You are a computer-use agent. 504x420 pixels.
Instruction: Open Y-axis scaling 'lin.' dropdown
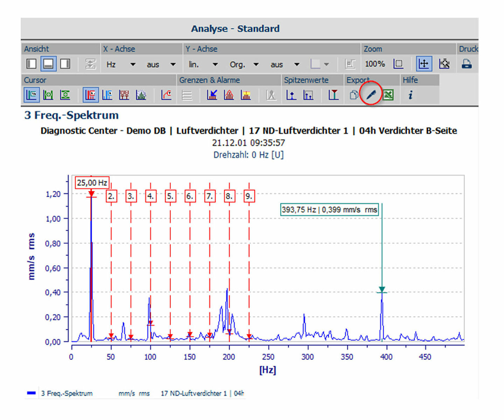pos(203,64)
